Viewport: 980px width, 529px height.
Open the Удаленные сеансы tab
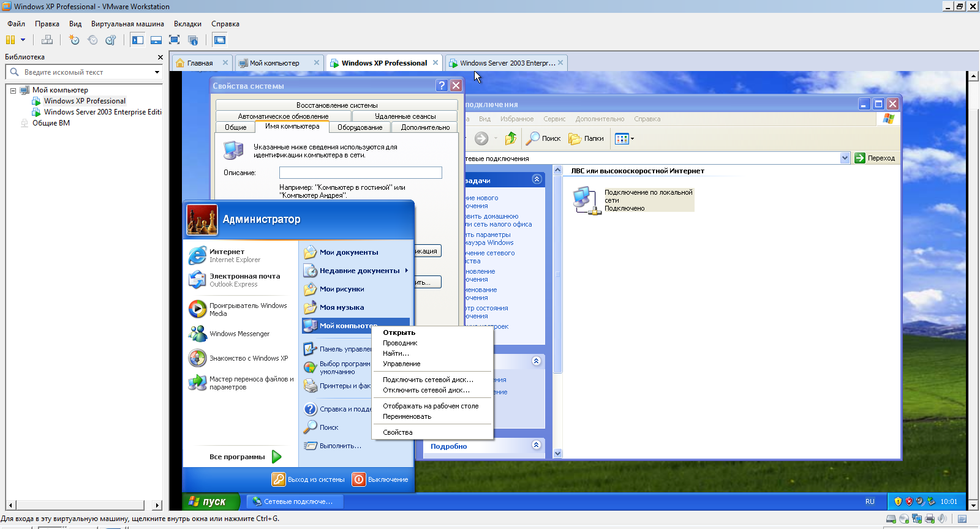[405, 116]
